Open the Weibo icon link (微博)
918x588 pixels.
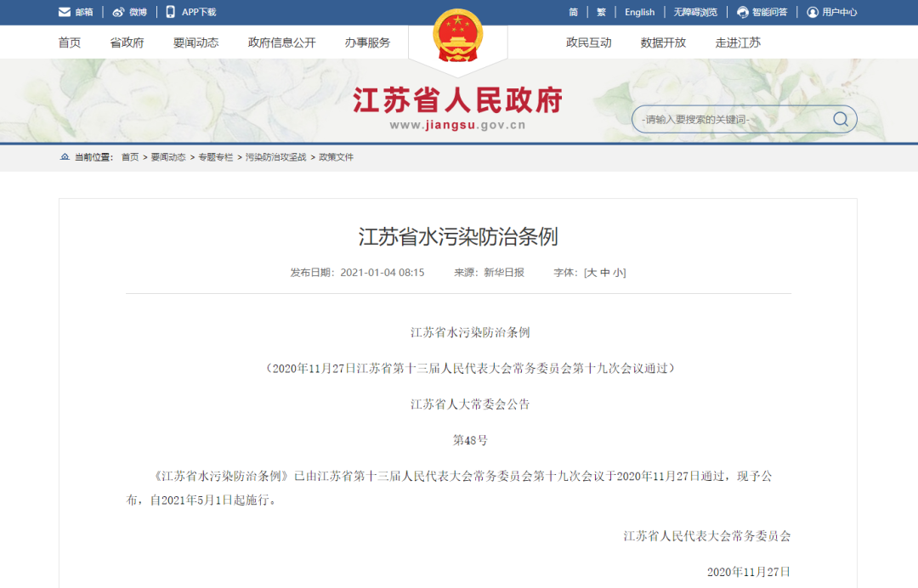118,12
